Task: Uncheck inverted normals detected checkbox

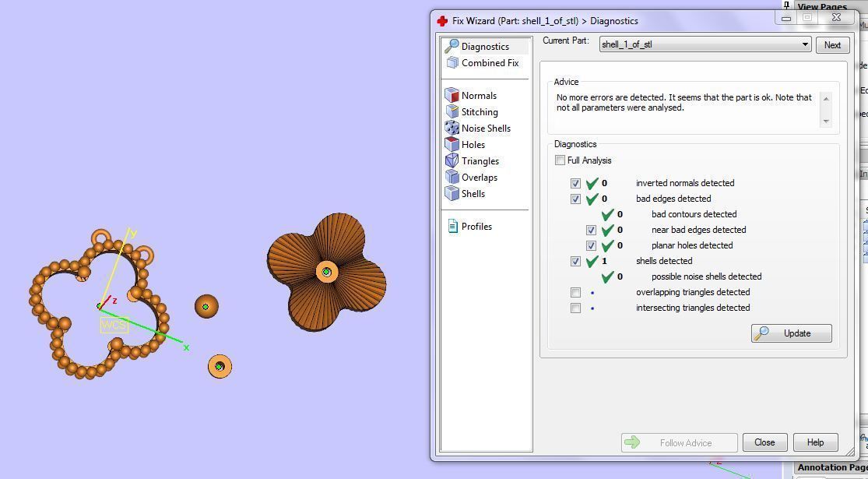Action: (x=575, y=183)
